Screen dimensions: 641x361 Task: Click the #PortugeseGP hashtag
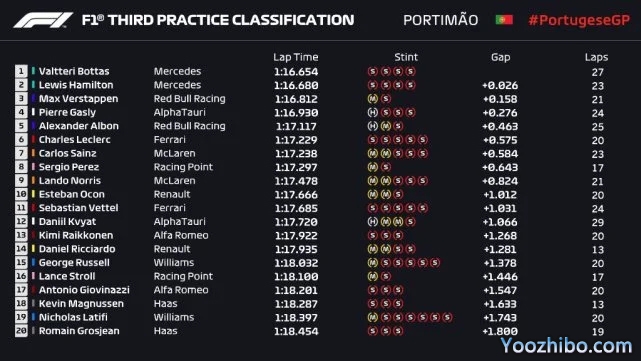tap(579, 20)
